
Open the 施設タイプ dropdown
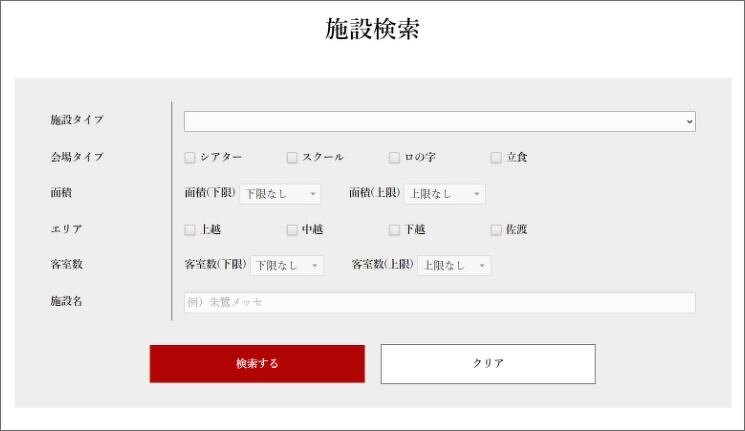click(438, 121)
